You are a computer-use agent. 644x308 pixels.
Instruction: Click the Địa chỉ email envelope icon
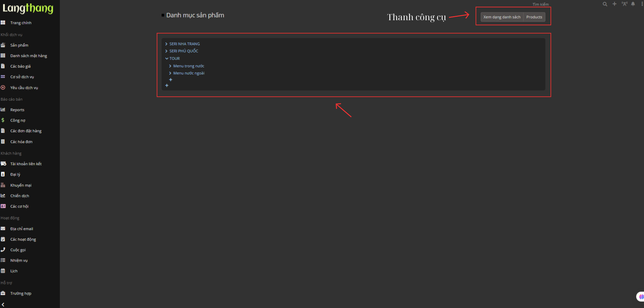pyautogui.click(x=3, y=229)
